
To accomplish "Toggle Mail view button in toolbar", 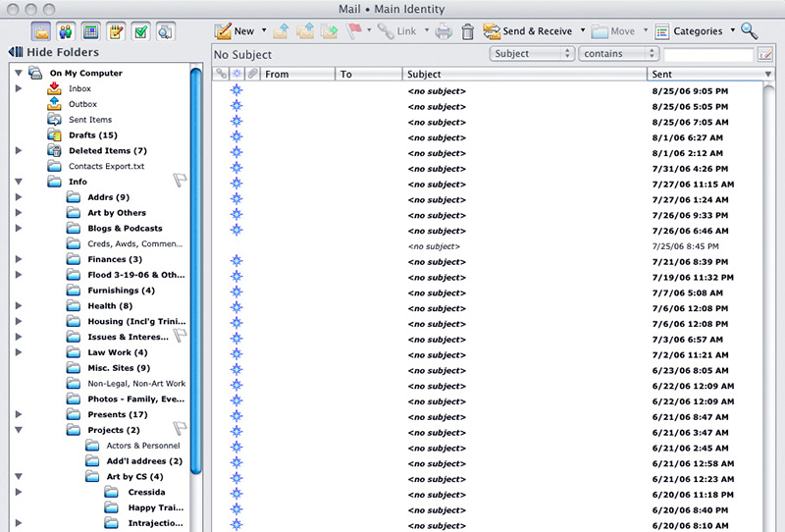I will pos(41,31).
